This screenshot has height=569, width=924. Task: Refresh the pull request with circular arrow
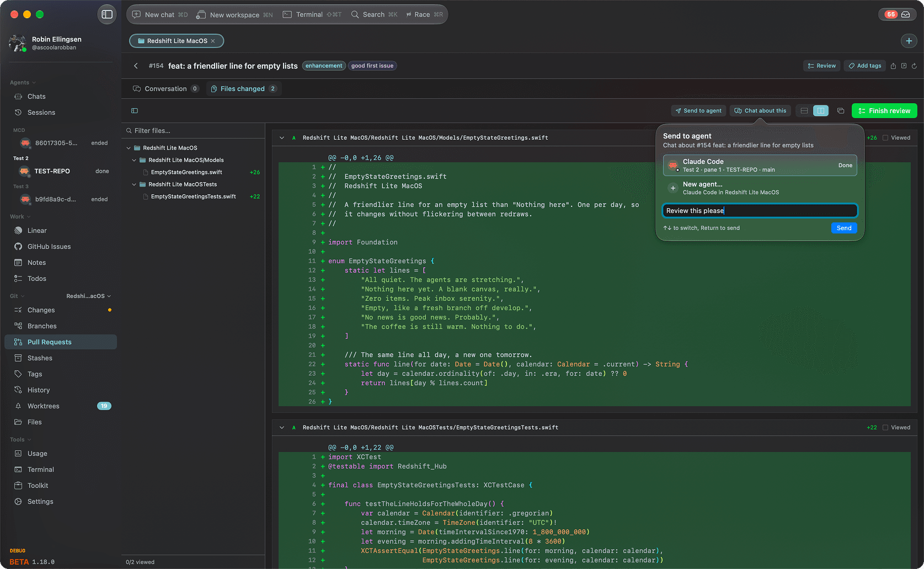tap(914, 66)
